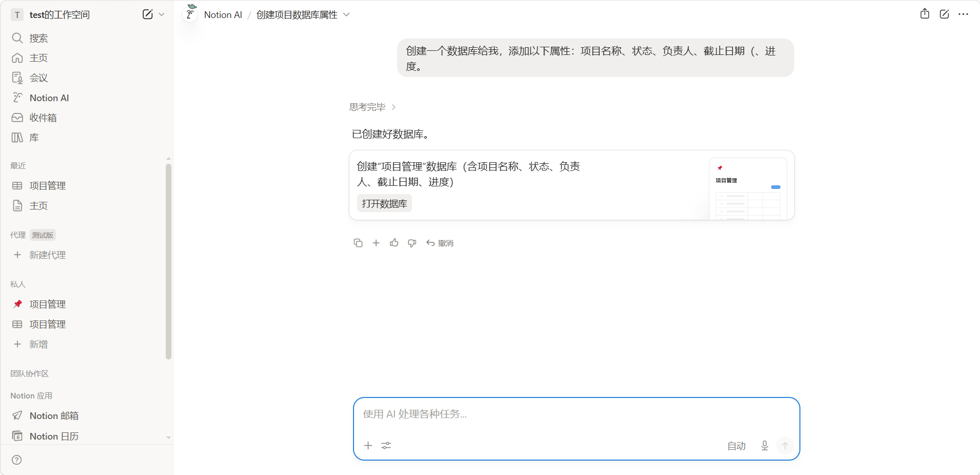Open the help question mark icon
This screenshot has width=980, height=475.
(x=17, y=460)
